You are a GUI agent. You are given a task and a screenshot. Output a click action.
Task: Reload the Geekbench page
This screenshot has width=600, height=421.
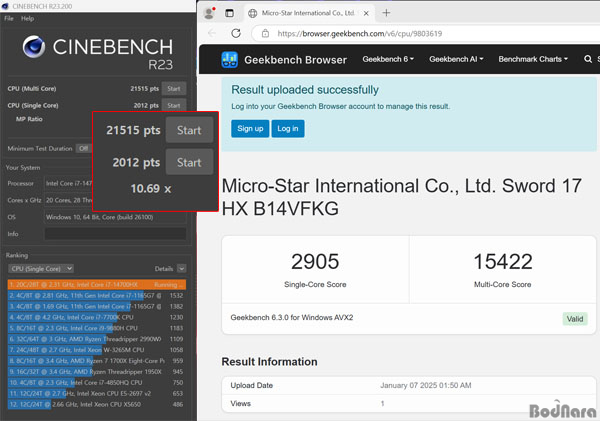236,33
